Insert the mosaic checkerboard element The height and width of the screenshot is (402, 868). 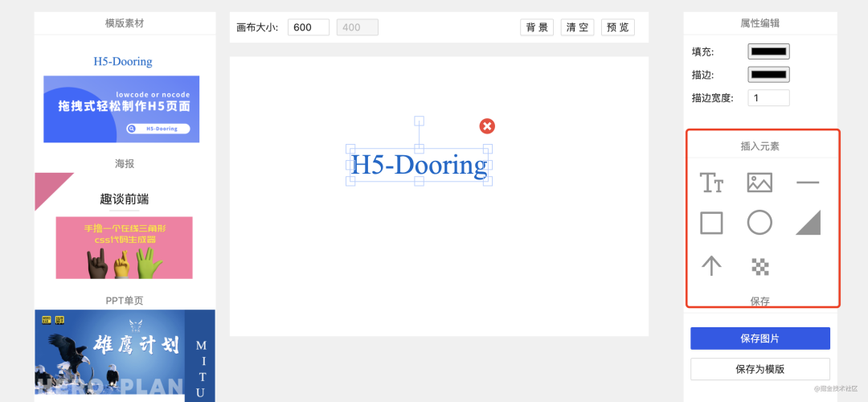coord(759,267)
